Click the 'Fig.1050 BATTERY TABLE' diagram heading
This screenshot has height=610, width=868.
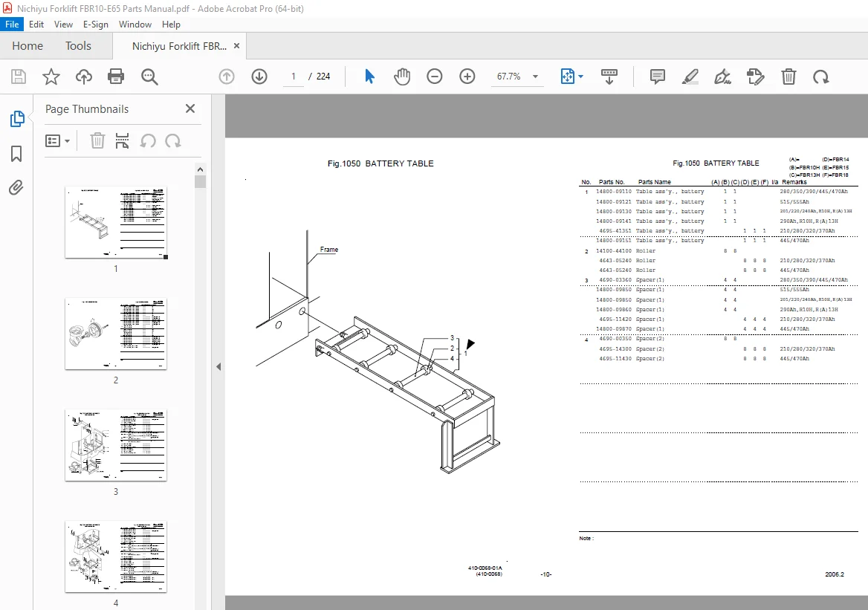pos(380,164)
